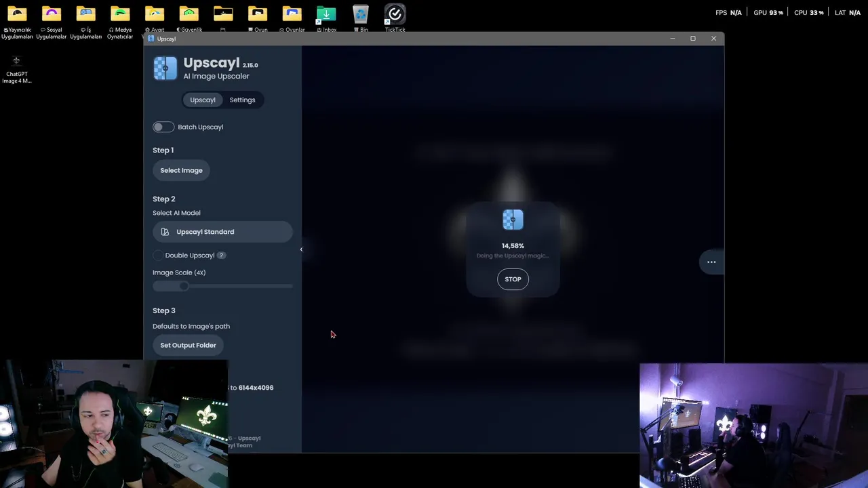Open the Upscayl Standard model dropdown
The height and width of the screenshot is (488, 868).
pos(222,232)
